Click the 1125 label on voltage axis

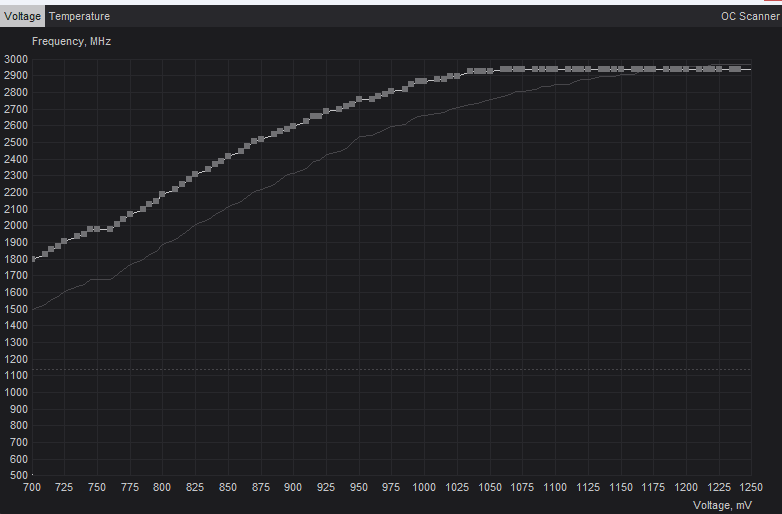[587, 487]
